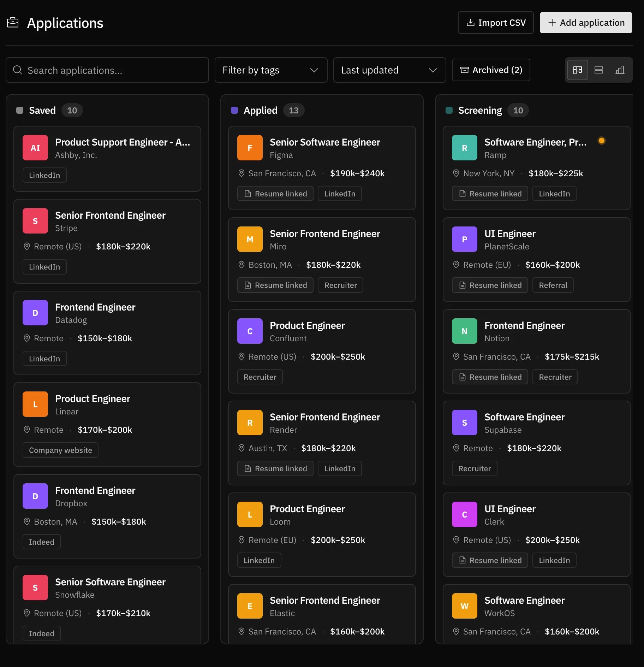Open the Archived (2) list
The height and width of the screenshot is (667, 644).
pos(491,70)
